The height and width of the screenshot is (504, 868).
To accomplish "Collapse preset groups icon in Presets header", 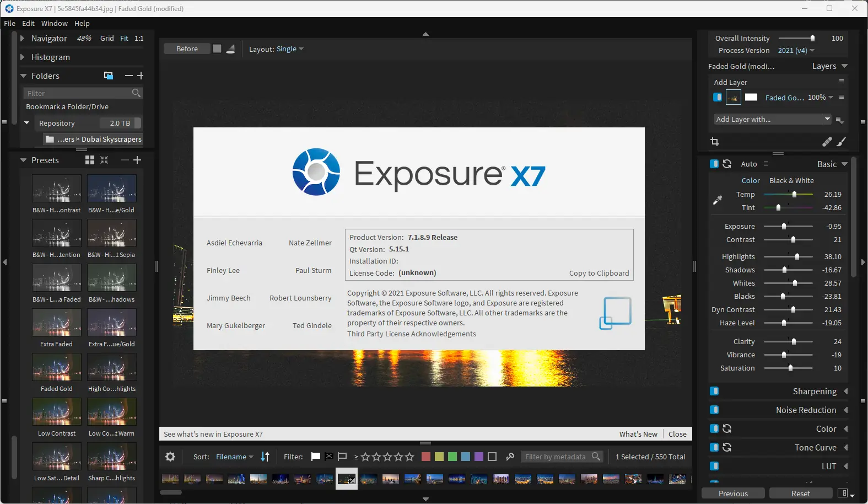I will [x=104, y=160].
